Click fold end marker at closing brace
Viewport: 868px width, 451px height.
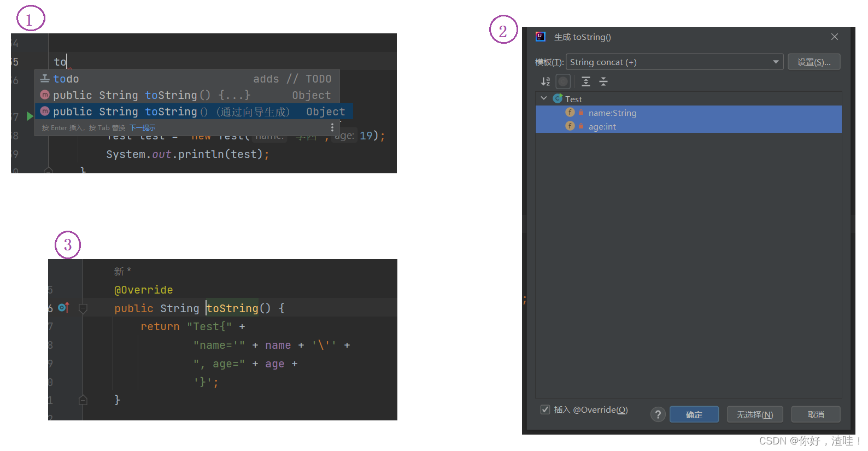(83, 400)
